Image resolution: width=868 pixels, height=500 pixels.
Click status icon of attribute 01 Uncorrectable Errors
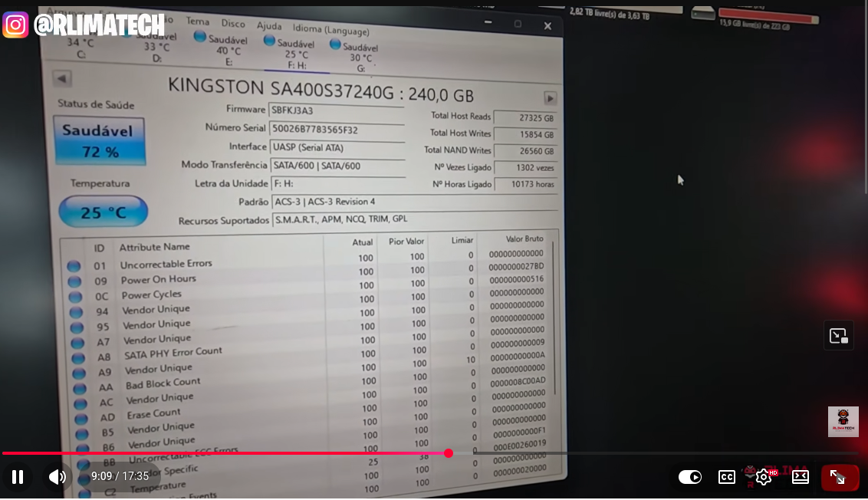pos(74,266)
